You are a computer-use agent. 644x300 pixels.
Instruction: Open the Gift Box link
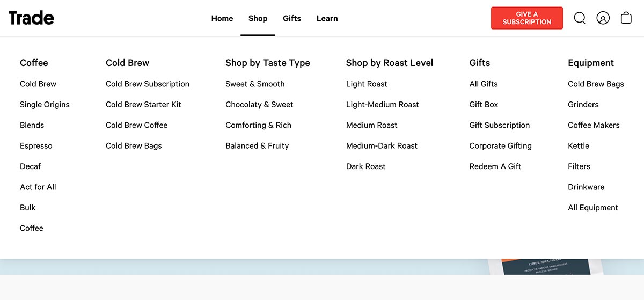click(484, 105)
